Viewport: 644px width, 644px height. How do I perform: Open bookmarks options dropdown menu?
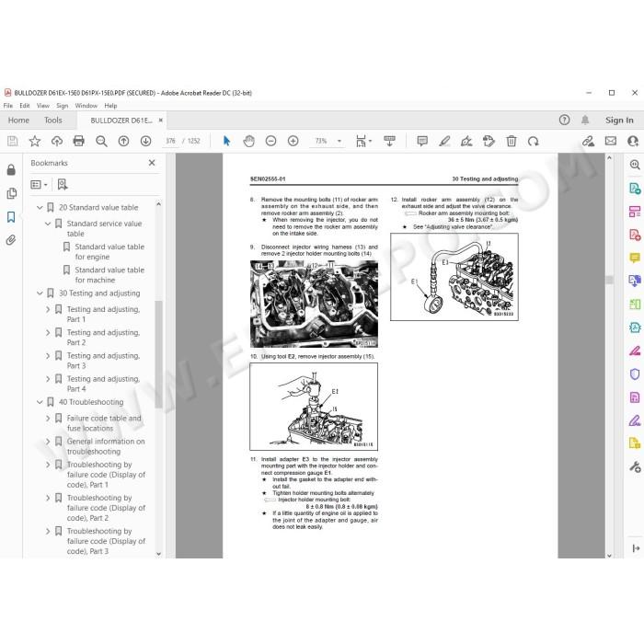pos(39,184)
